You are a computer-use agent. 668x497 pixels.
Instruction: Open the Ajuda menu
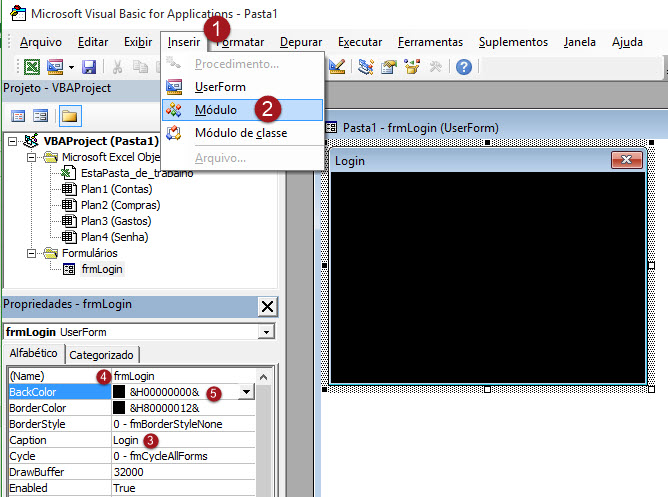[x=627, y=42]
